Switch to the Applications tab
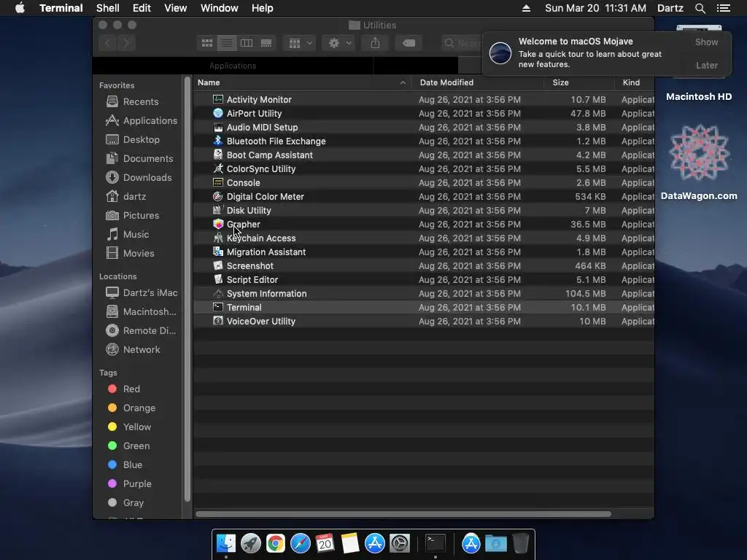The width and height of the screenshot is (747, 560). pyautogui.click(x=233, y=66)
